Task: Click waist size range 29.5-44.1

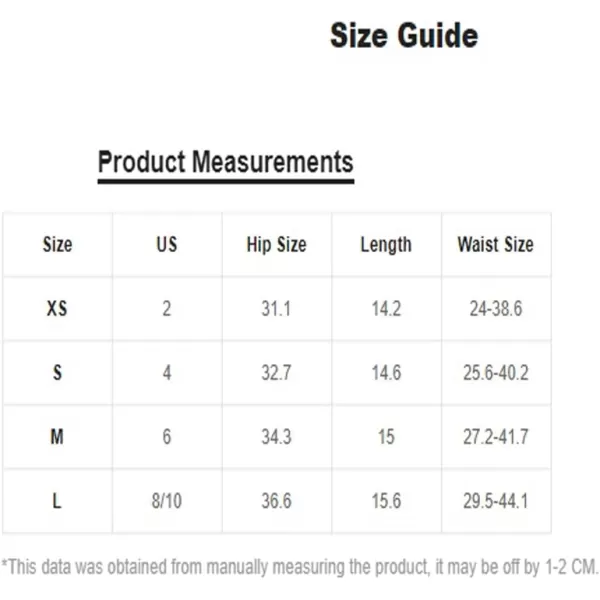Action: 496,501
